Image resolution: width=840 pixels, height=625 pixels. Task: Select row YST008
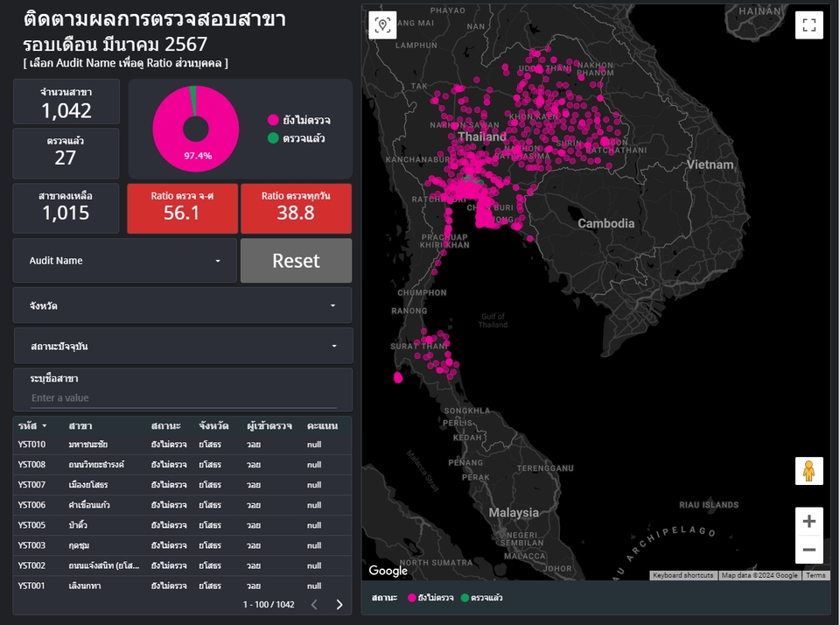point(183,465)
